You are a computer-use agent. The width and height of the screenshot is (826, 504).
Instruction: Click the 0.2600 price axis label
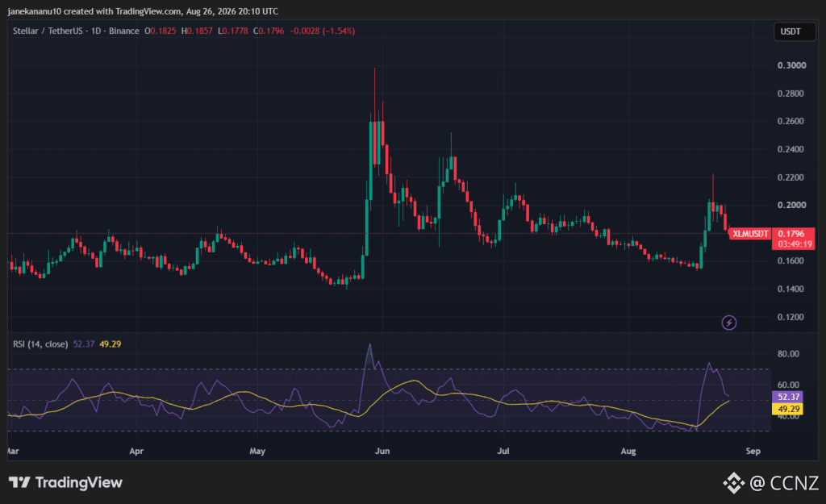point(792,121)
